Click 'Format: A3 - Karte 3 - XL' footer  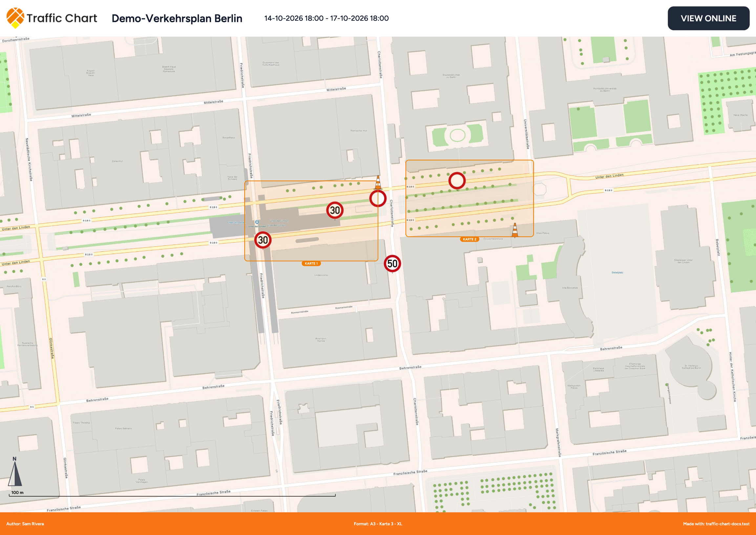point(378,524)
